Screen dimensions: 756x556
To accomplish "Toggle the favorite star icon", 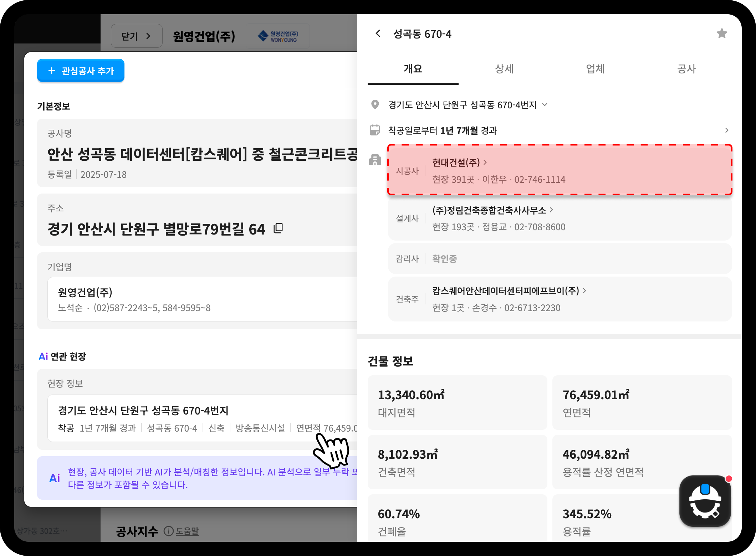I will click(x=722, y=34).
